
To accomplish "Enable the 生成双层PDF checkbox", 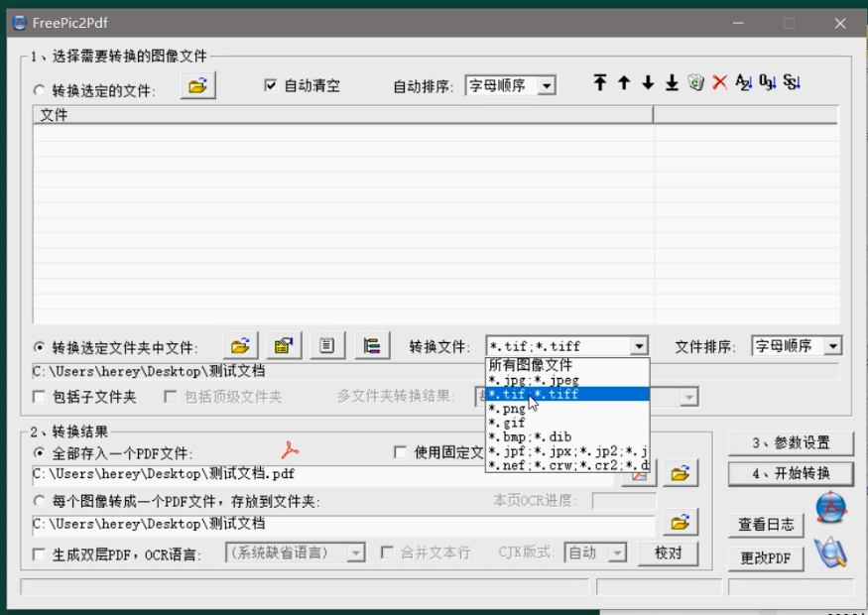I will 40,554.
